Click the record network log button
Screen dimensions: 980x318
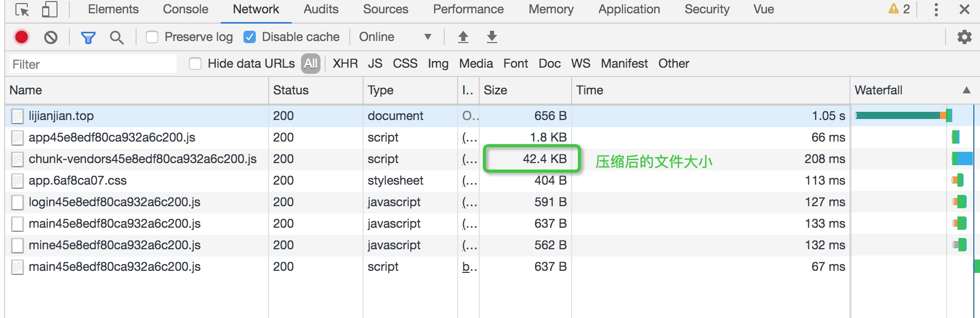point(22,37)
